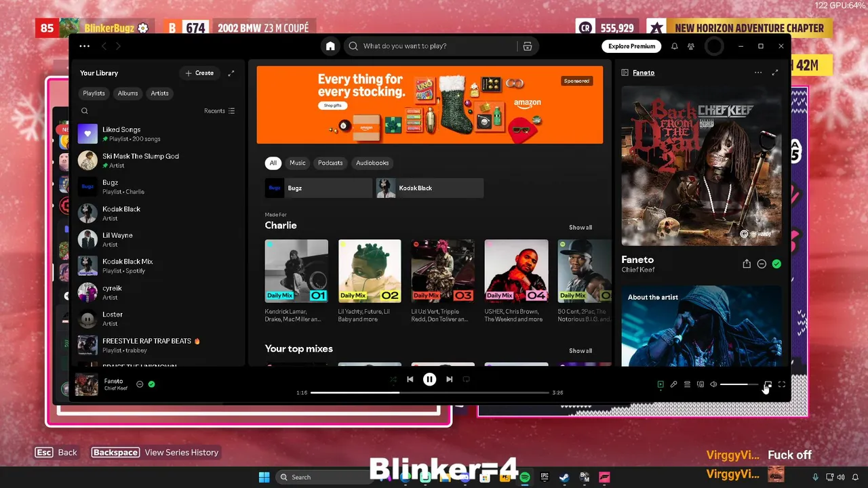Image resolution: width=868 pixels, height=488 pixels.
Task: Click the search field 'What do you want to play?'
Action: 431,46
